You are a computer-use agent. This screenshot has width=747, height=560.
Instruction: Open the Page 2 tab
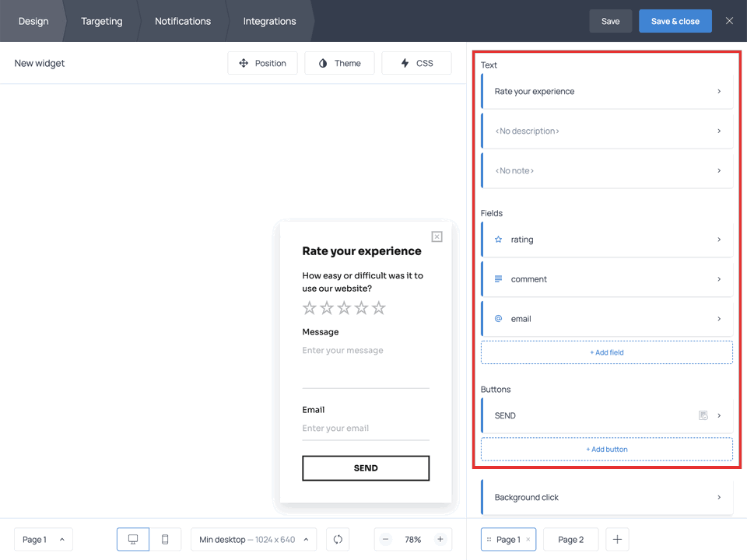pyautogui.click(x=570, y=539)
